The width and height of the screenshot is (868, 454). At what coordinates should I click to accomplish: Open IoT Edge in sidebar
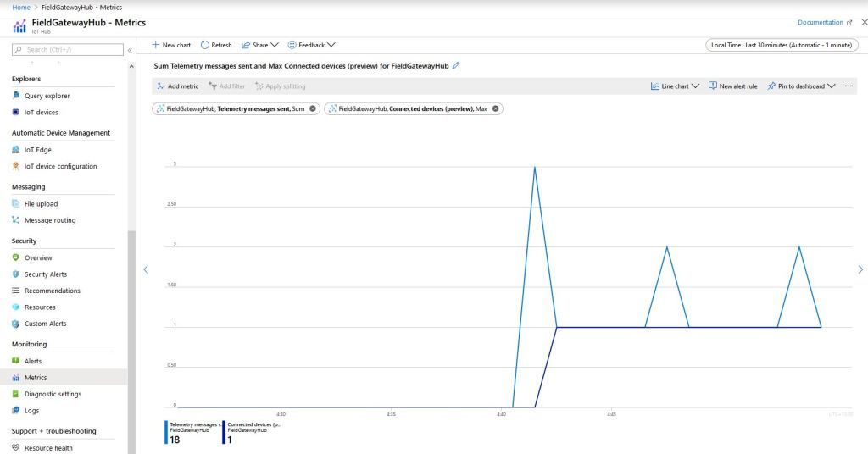(37, 150)
